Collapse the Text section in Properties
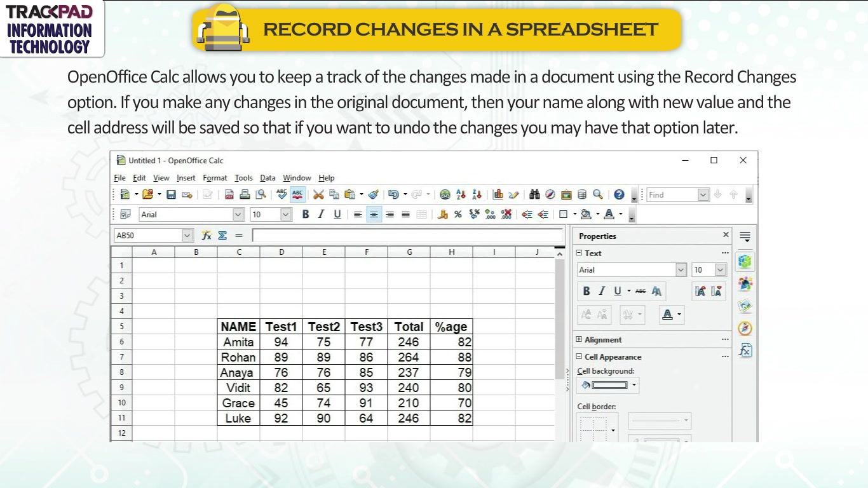The height and width of the screenshot is (488, 868). (579, 253)
